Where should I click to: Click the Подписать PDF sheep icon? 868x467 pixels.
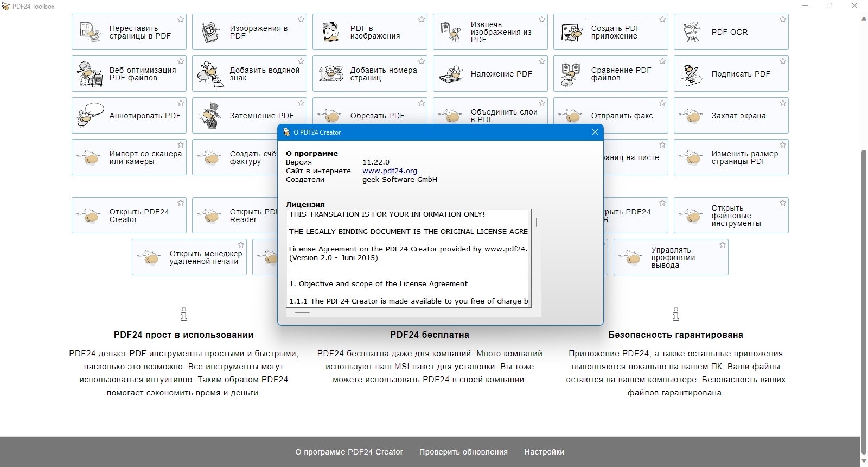692,74
